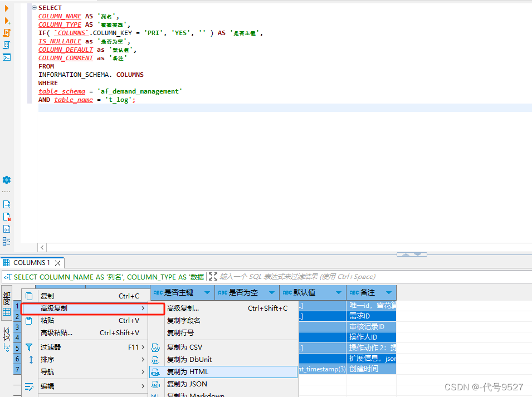Open the blue gear settings icon
The image size is (532, 397).
point(7,180)
